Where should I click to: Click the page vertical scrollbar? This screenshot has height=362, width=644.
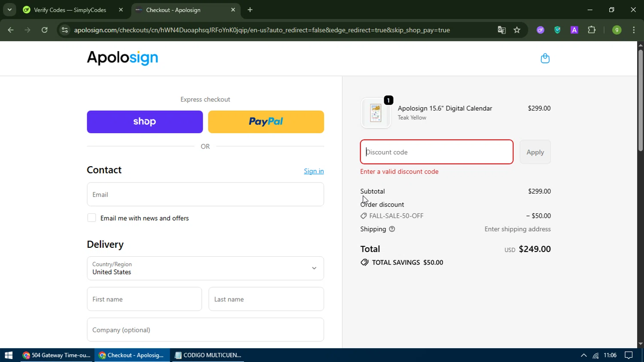[641, 100]
